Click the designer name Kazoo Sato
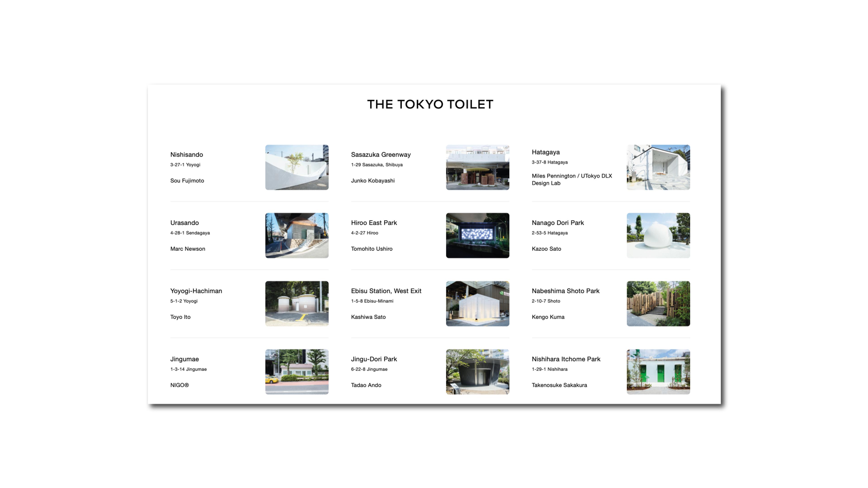 tap(546, 249)
